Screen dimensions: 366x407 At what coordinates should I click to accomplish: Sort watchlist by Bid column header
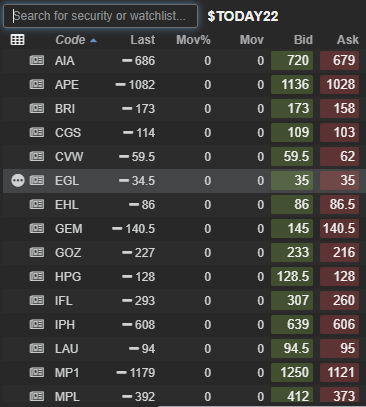coord(303,40)
